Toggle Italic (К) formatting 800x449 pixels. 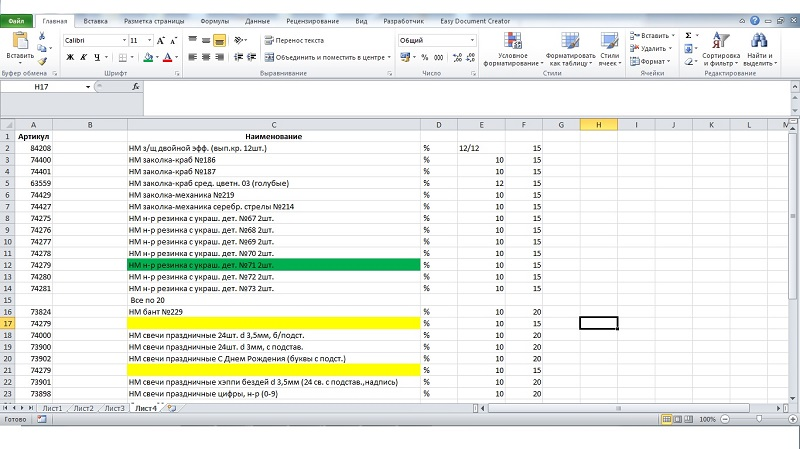pyautogui.click(x=84, y=58)
